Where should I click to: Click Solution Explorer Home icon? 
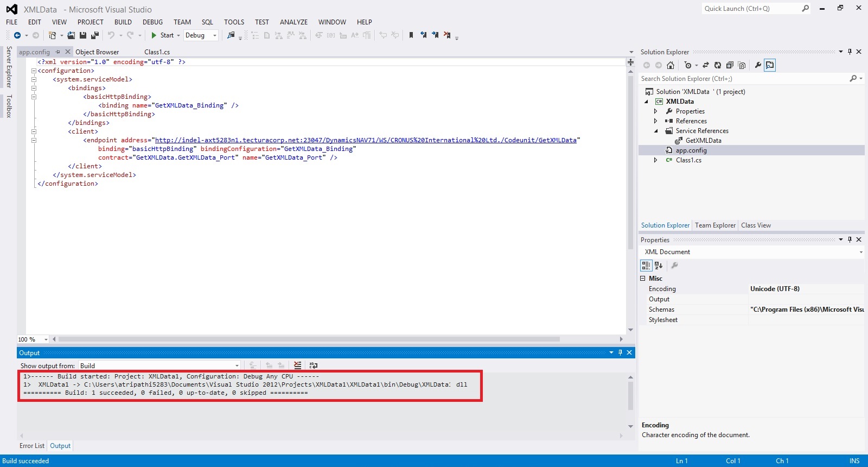click(671, 65)
